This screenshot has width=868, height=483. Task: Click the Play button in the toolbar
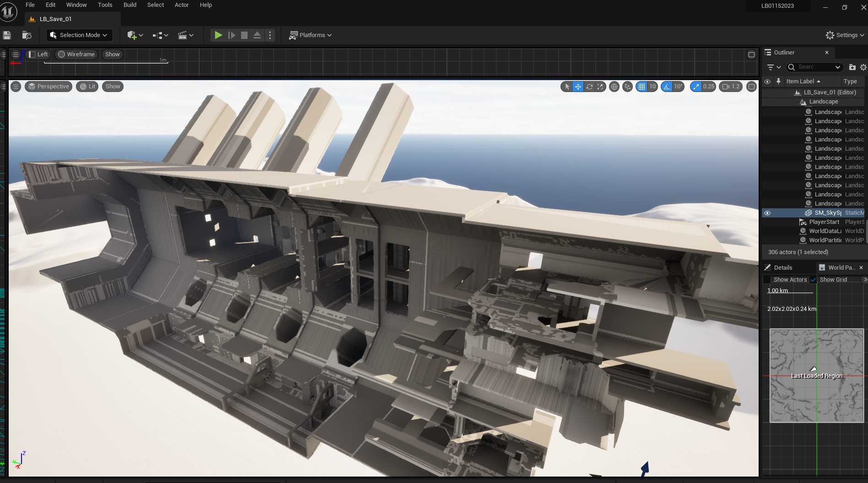point(218,35)
